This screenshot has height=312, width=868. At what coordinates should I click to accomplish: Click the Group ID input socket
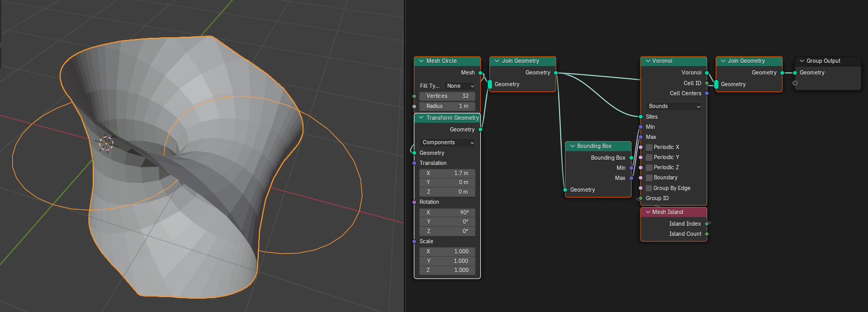pos(641,199)
